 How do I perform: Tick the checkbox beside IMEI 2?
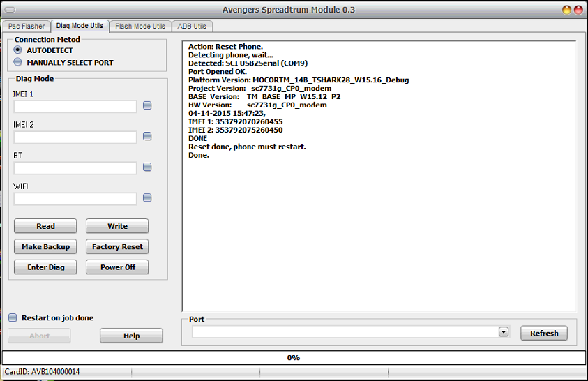(147, 137)
